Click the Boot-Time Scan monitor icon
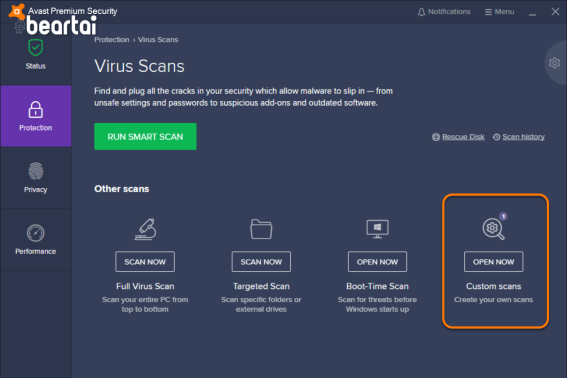This screenshot has width=567, height=378. click(377, 229)
